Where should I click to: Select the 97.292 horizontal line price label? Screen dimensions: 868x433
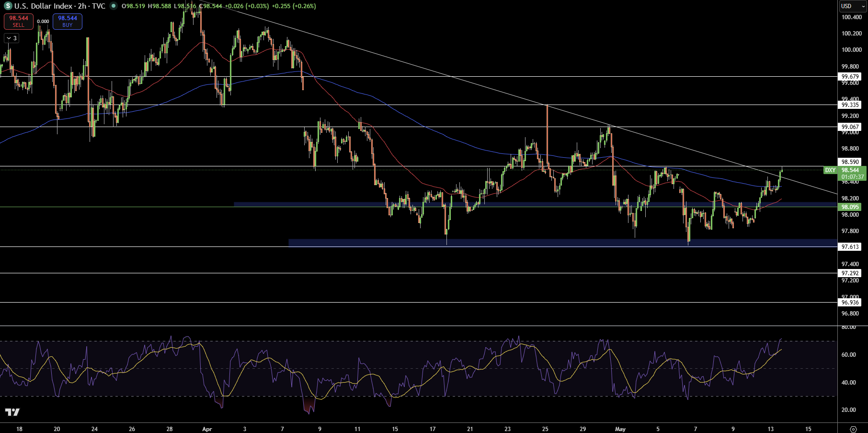click(x=850, y=273)
